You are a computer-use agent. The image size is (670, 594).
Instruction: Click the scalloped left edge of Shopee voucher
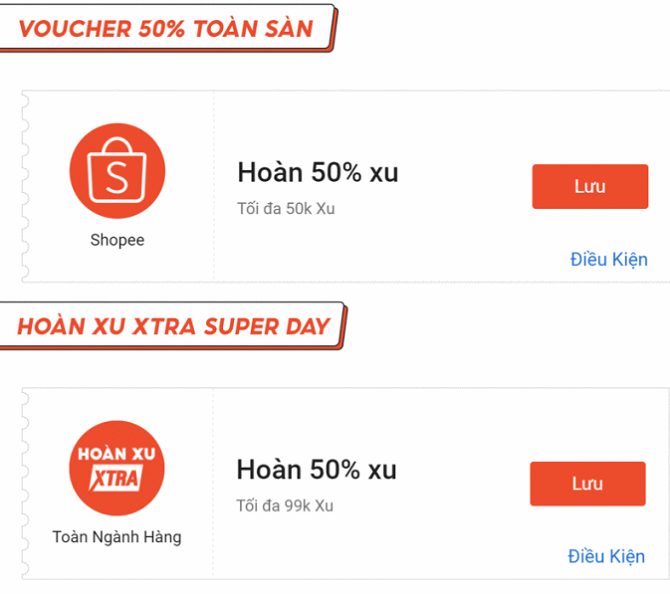click(x=24, y=187)
